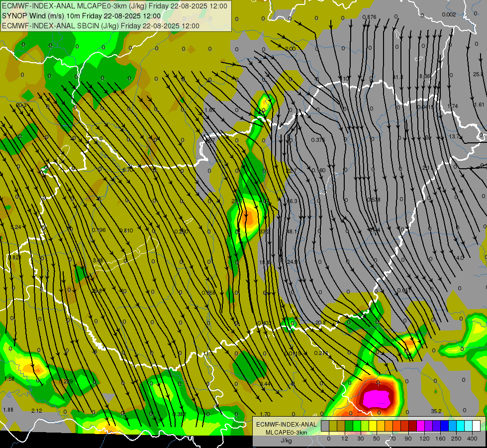Click the 0.196 map value
The image size is (487, 448).
click(99, 230)
